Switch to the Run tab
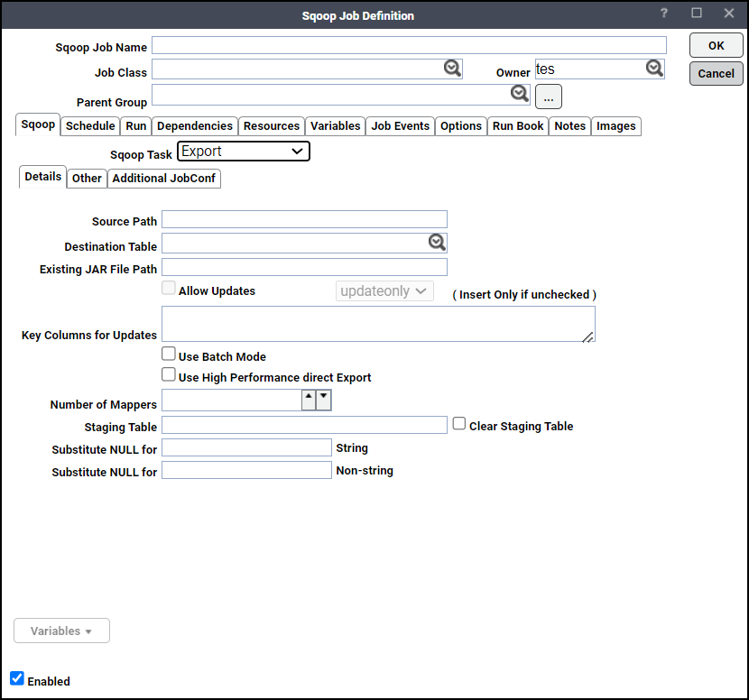The height and width of the screenshot is (700, 749). (x=136, y=126)
